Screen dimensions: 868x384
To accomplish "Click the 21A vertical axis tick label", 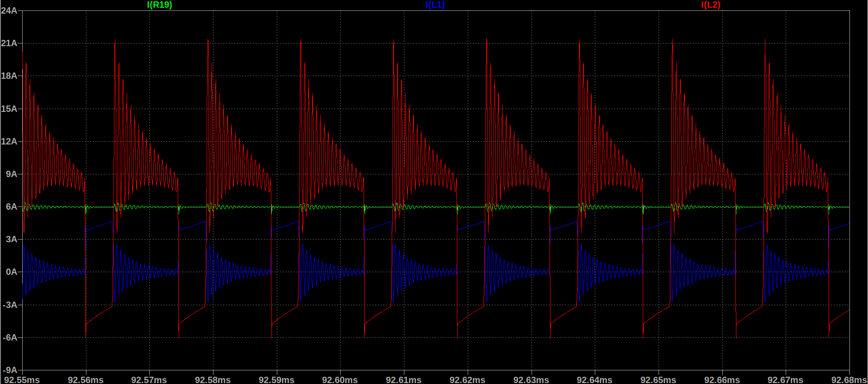I will [x=9, y=43].
